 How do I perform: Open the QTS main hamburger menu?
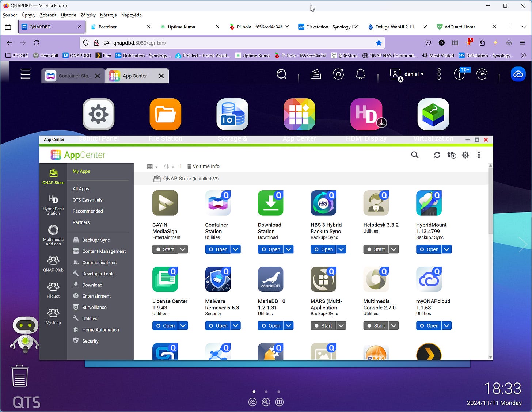[26, 74]
